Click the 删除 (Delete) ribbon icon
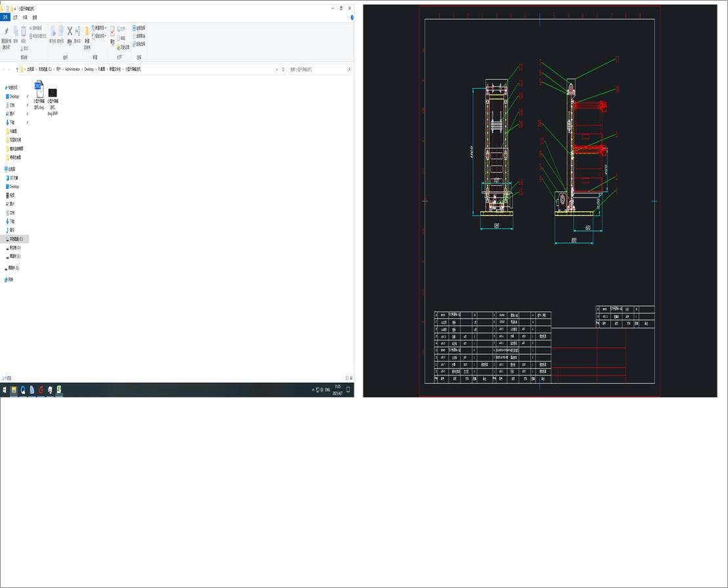The height and width of the screenshot is (588, 728). point(69,32)
